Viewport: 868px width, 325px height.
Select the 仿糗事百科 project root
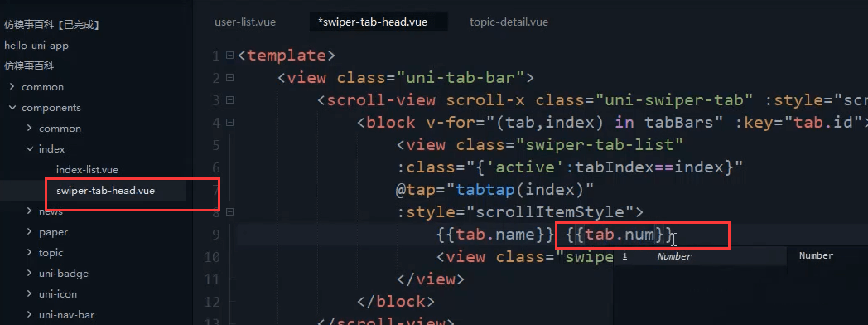pos(29,65)
